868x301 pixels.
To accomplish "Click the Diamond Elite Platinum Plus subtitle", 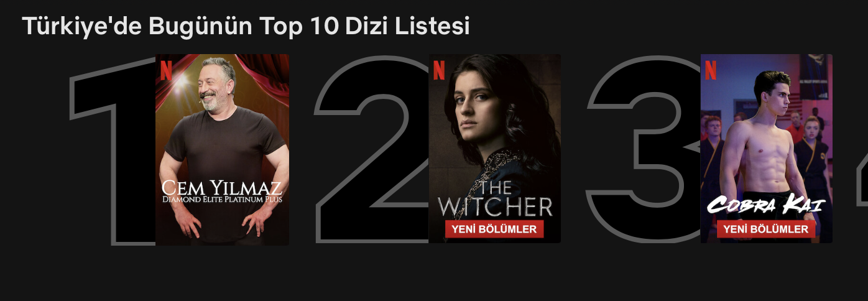I will 222,200.
